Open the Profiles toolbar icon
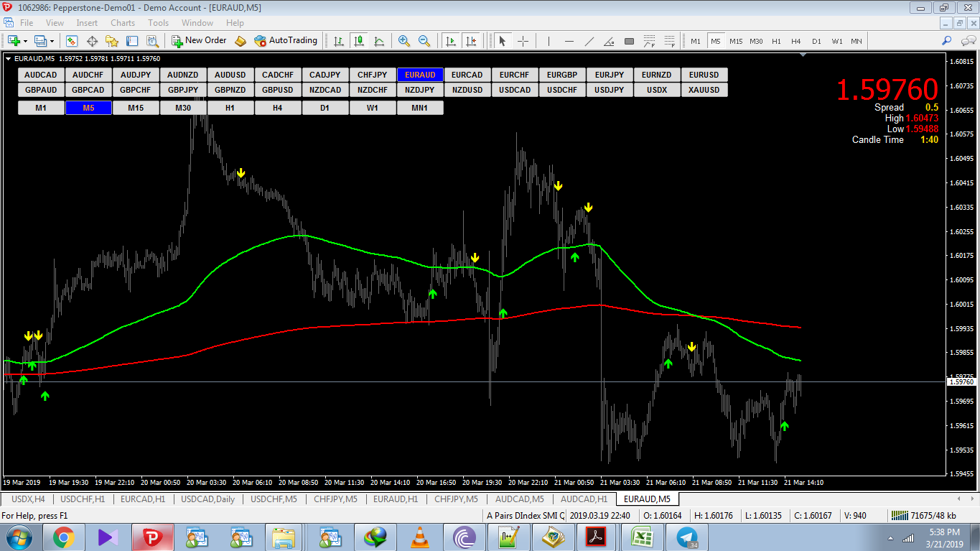Image resolution: width=980 pixels, height=551 pixels. point(40,41)
